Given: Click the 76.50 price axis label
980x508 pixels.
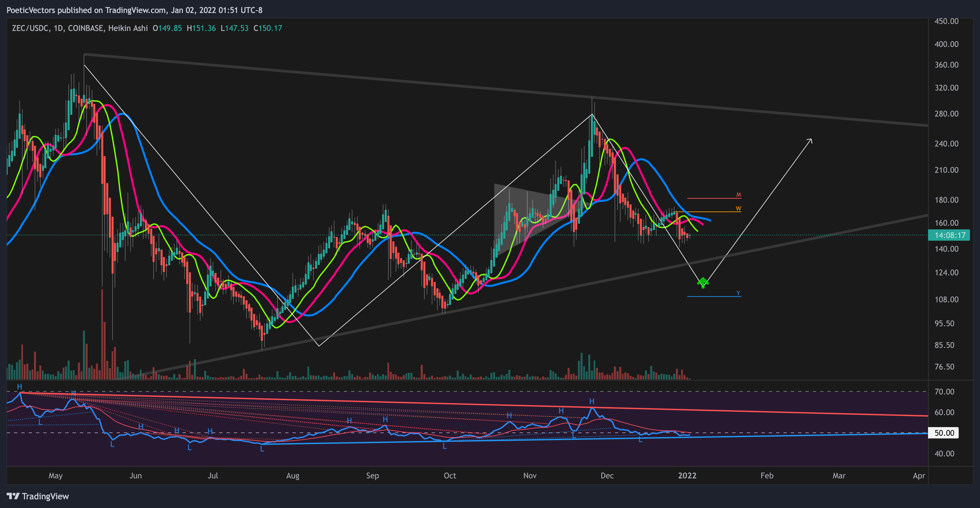Looking at the screenshot, I should pyautogui.click(x=944, y=367).
